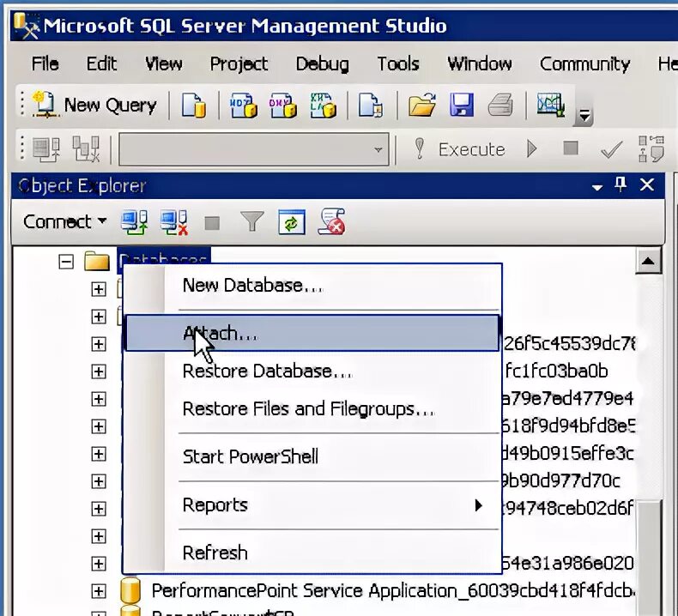Image resolution: width=678 pixels, height=616 pixels.
Task: Open Object Explorer window position dropdown arrow
Action: click(597, 187)
